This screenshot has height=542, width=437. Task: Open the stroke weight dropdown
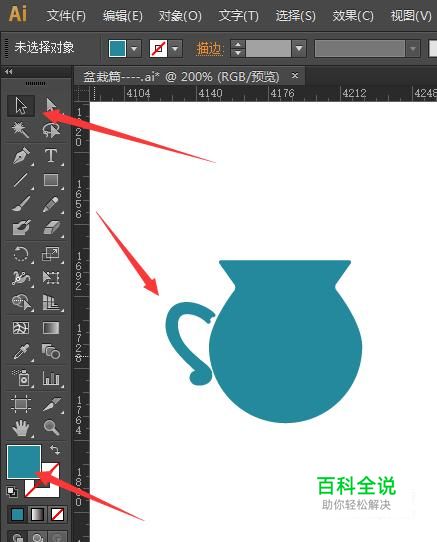click(299, 48)
